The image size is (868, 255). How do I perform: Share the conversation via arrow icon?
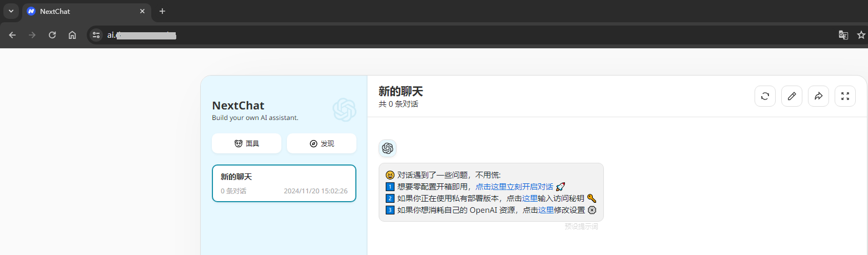[x=819, y=96]
